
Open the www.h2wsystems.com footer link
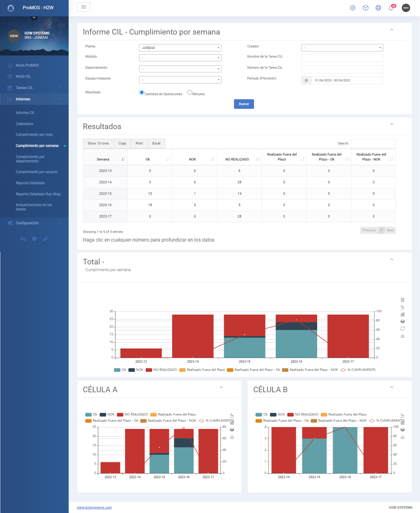pos(94,507)
